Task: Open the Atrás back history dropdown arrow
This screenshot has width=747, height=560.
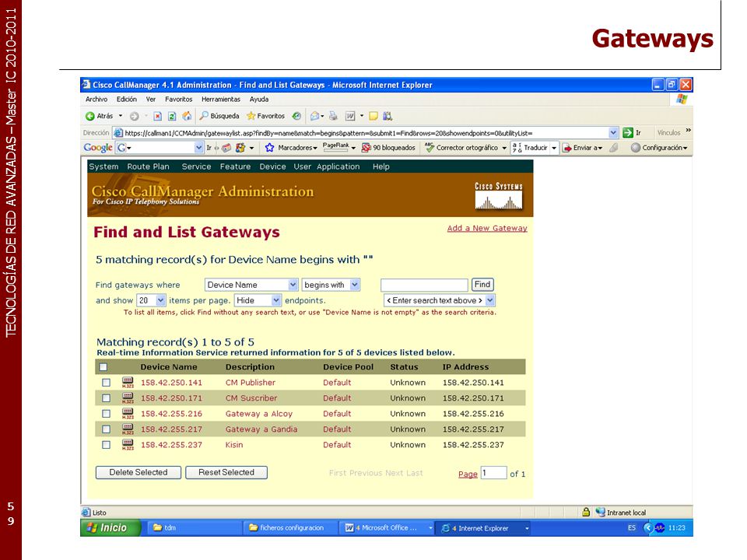Action: pos(121,116)
